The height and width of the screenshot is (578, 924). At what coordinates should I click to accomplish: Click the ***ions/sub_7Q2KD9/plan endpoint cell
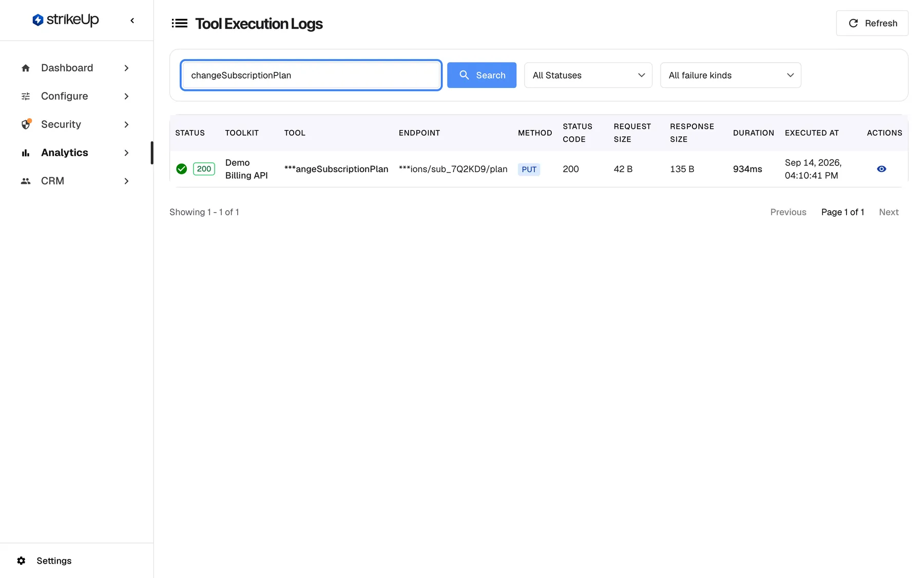coord(453,169)
